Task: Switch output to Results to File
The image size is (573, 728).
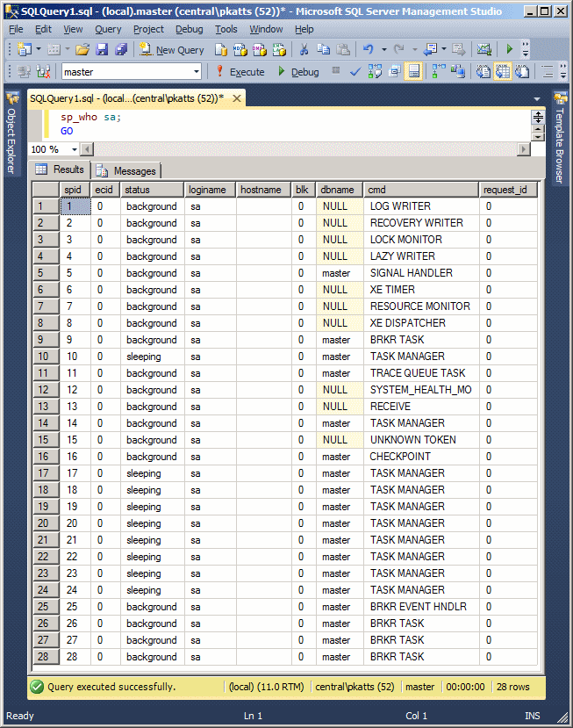Action: (522, 72)
